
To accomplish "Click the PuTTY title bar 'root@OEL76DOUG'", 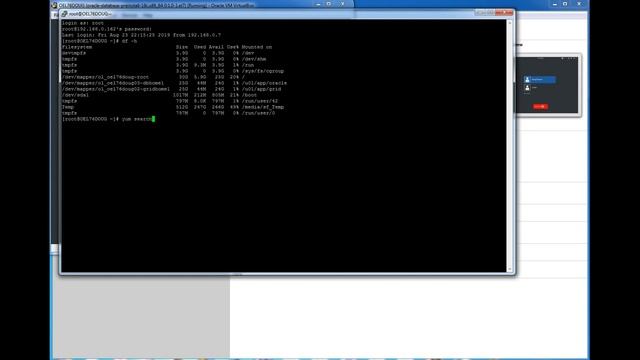I will (x=90, y=14).
